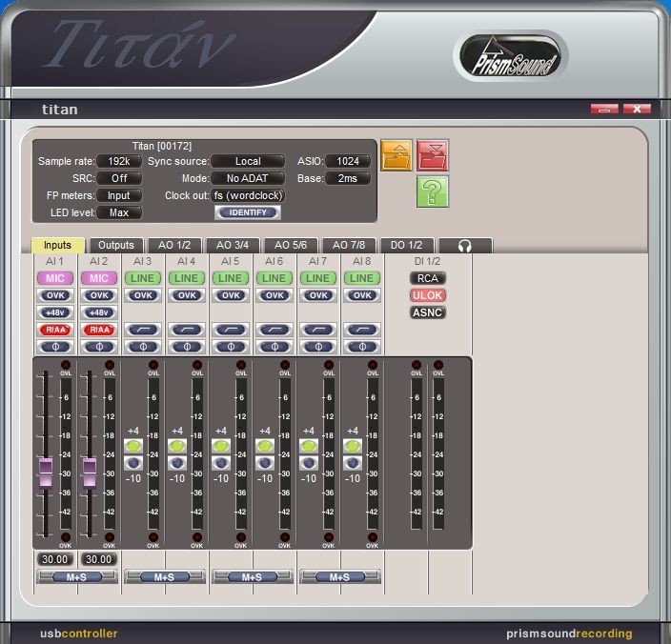Image resolution: width=671 pixels, height=644 pixels.
Task: Click AI 1 gain value 30.00 field
Action: tap(55, 559)
